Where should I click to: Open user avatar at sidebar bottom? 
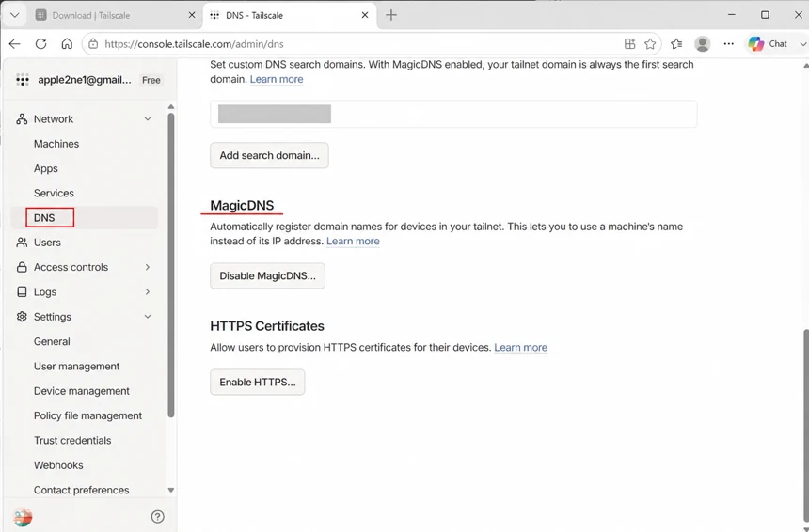click(x=23, y=517)
